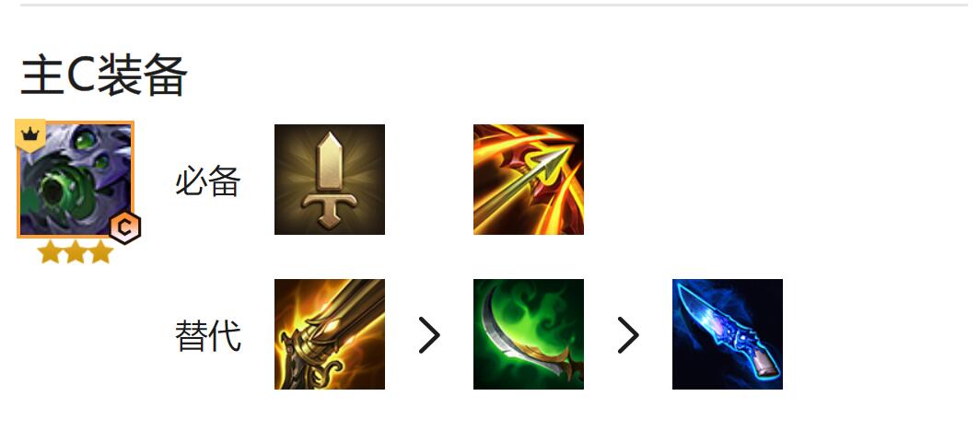Click the crown badge on the champion portrait
Screen dimensions: 980x431
coord(30,135)
